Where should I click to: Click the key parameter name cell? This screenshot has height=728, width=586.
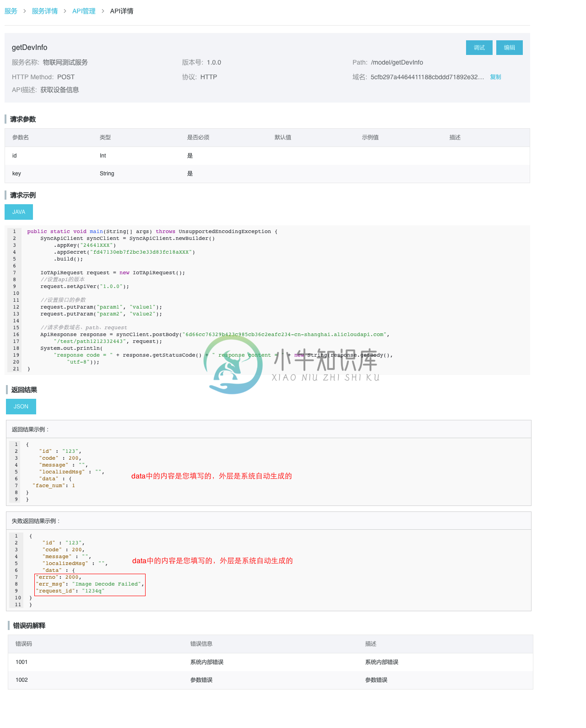pyautogui.click(x=16, y=174)
